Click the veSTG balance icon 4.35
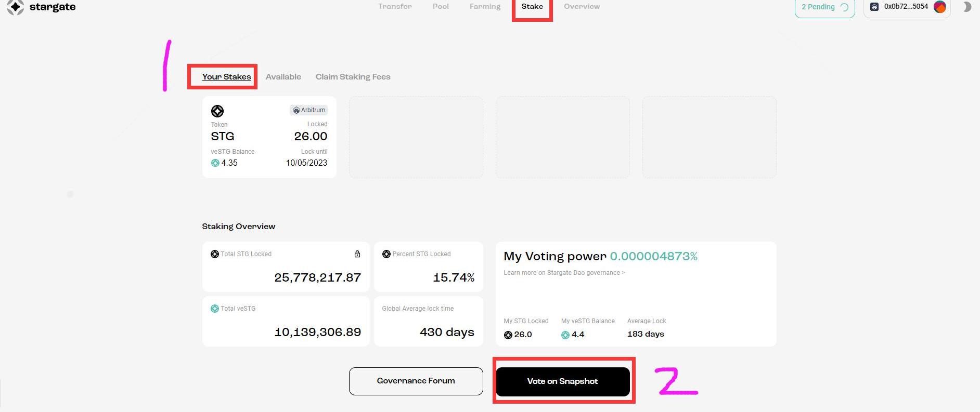980x412 pixels. 215,163
